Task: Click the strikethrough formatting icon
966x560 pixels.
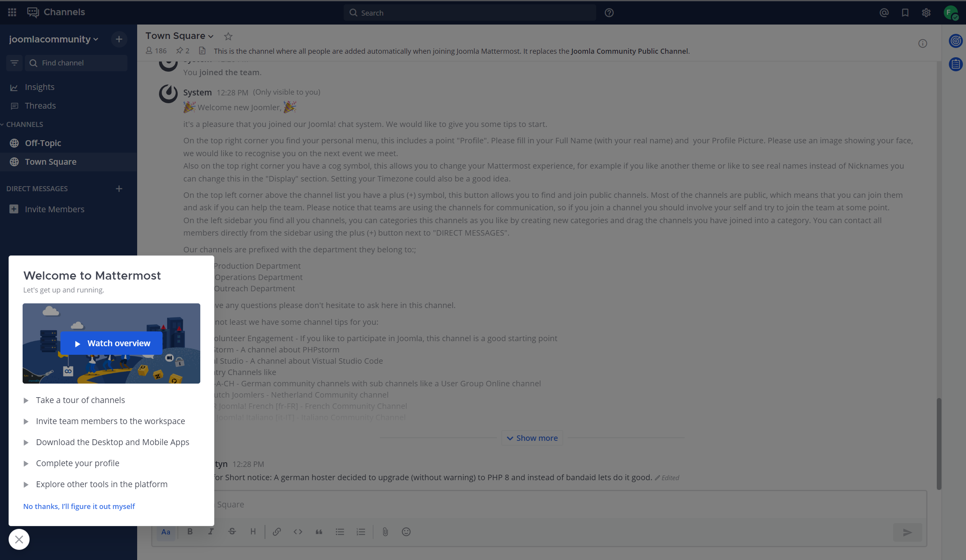Action: [x=232, y=531]
